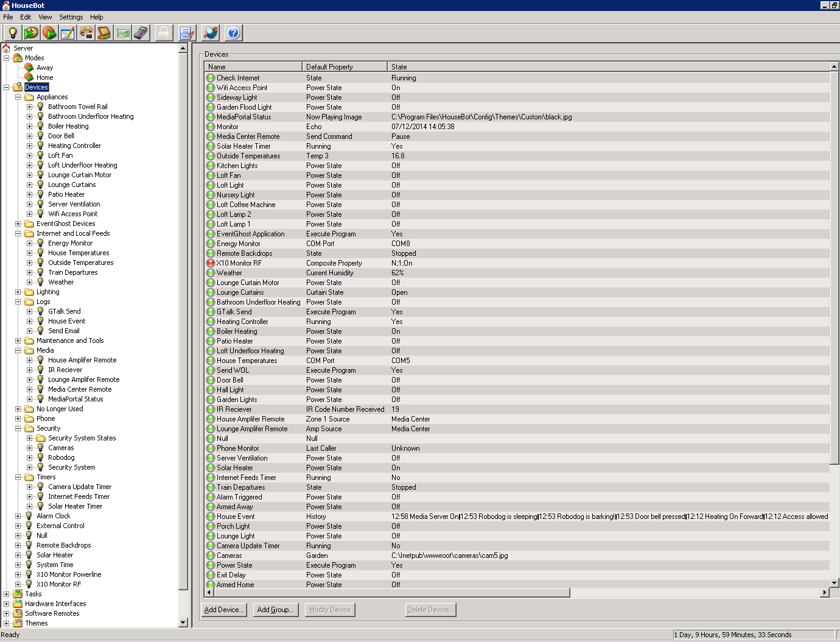Click the house icon next to Server
Screen dimensions: 840x642
[6, 48]
